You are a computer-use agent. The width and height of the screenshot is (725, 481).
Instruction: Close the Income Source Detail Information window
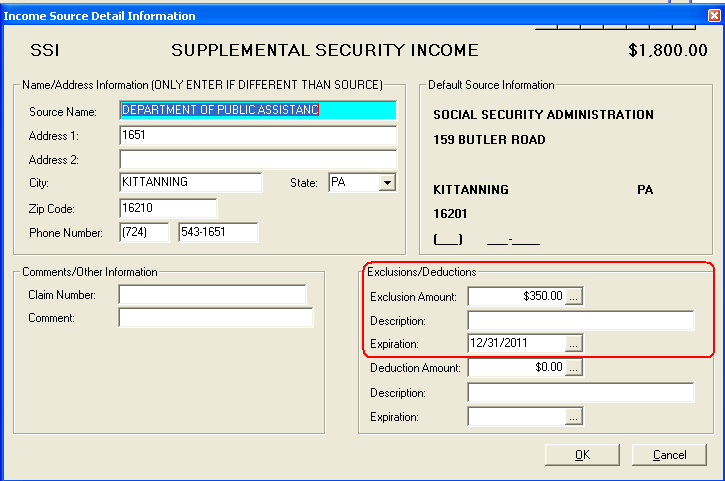(x=712, y=15)
